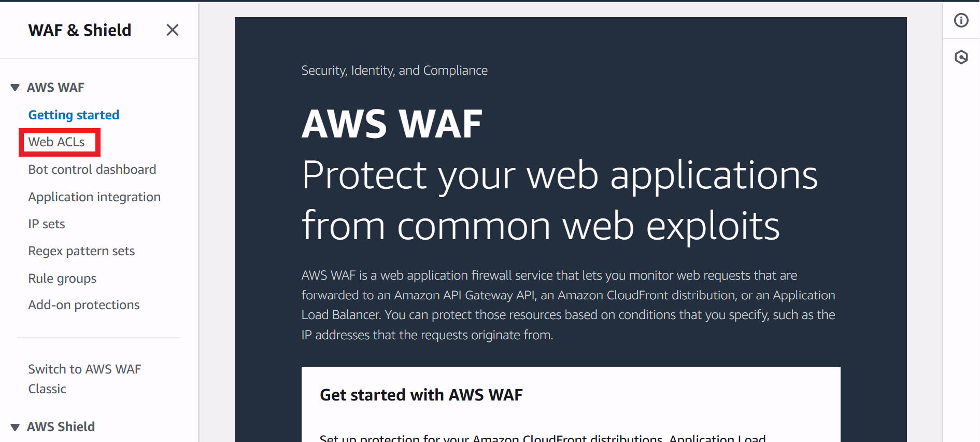The image size is (980, 442).
Task: Open the info panel icon
Action: coord(961,20)
